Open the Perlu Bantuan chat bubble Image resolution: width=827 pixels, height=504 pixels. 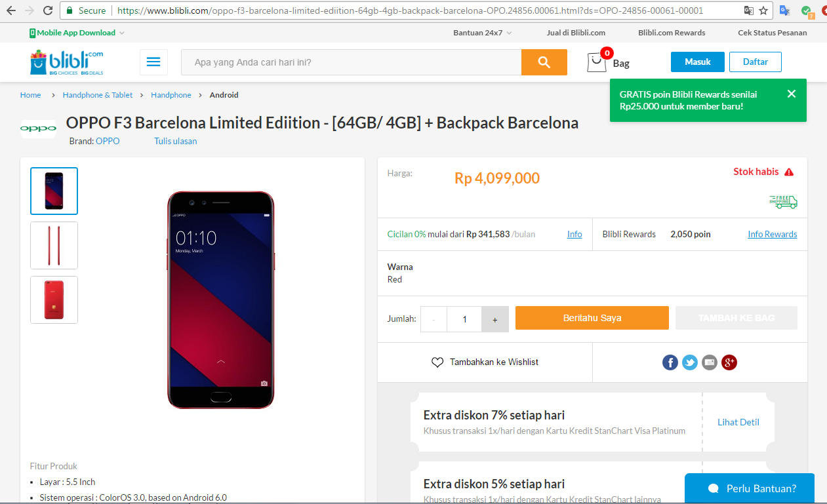pos(749,488)
